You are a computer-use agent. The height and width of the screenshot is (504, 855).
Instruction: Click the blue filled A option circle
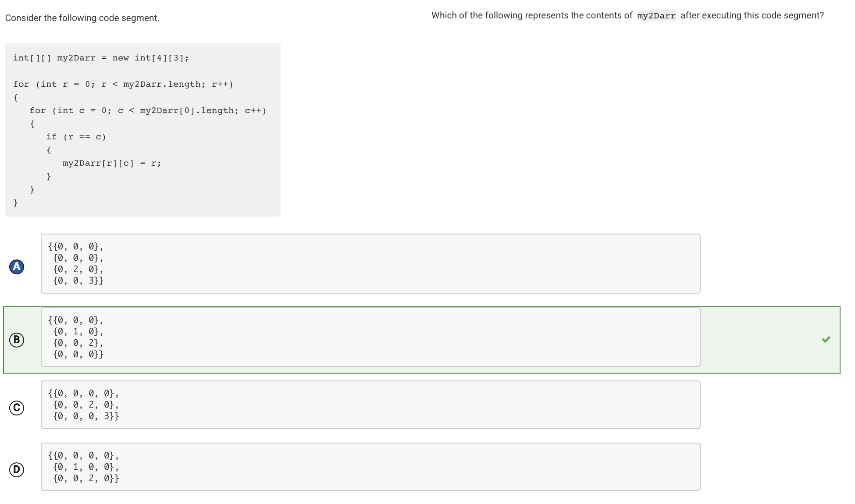pos(16,266)
